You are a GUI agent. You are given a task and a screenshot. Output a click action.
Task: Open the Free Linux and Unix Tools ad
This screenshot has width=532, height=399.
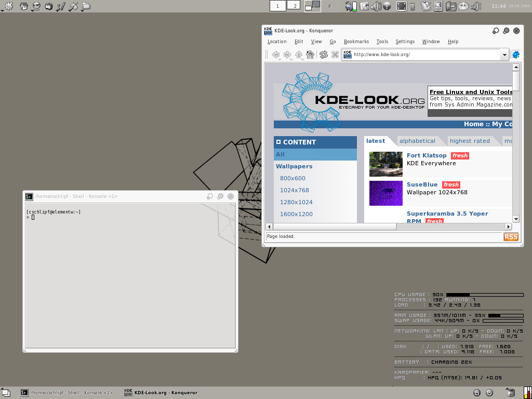tap(471, 92)
